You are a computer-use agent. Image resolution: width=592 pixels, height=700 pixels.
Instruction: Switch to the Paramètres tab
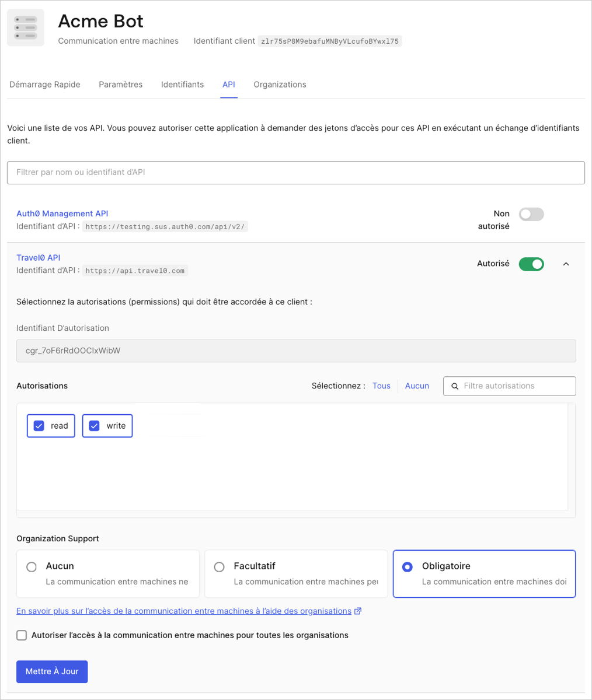(x=121, y=85)
